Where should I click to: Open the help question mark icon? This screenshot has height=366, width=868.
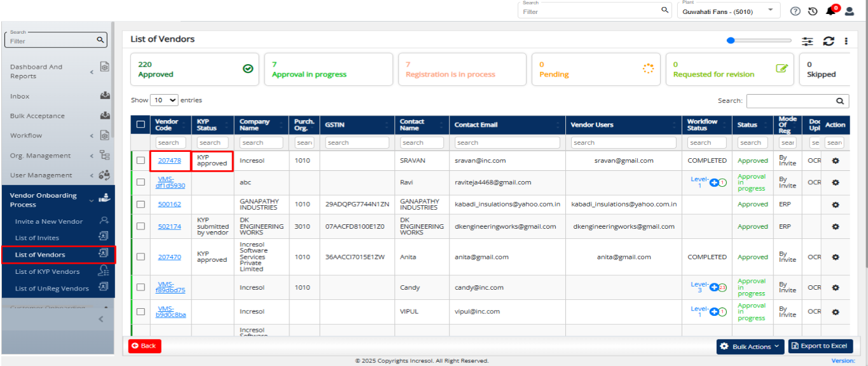click(795, 11)
